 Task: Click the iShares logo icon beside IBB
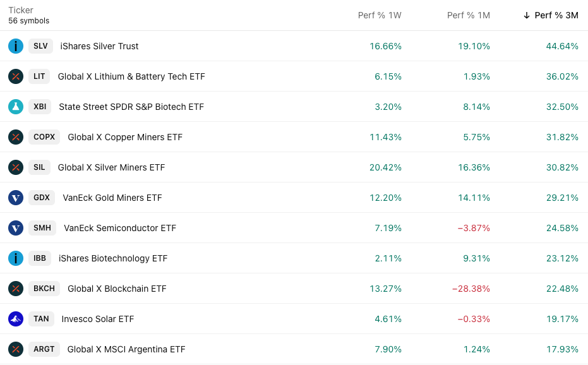(x=16, y=258)
